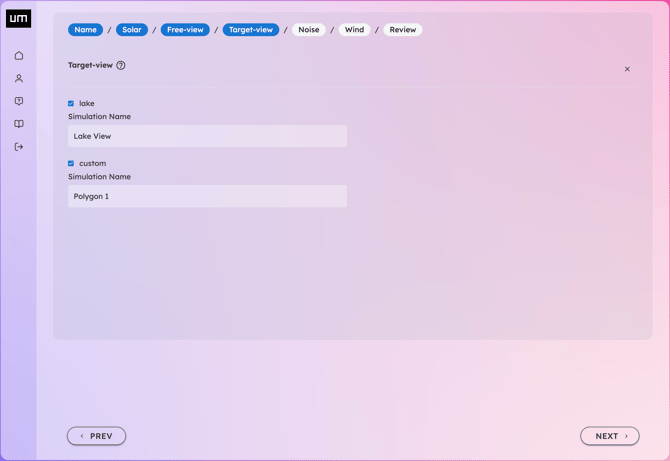Uncheck the lake checkbox
The image size is (670, 461).
tap(71, 103)
